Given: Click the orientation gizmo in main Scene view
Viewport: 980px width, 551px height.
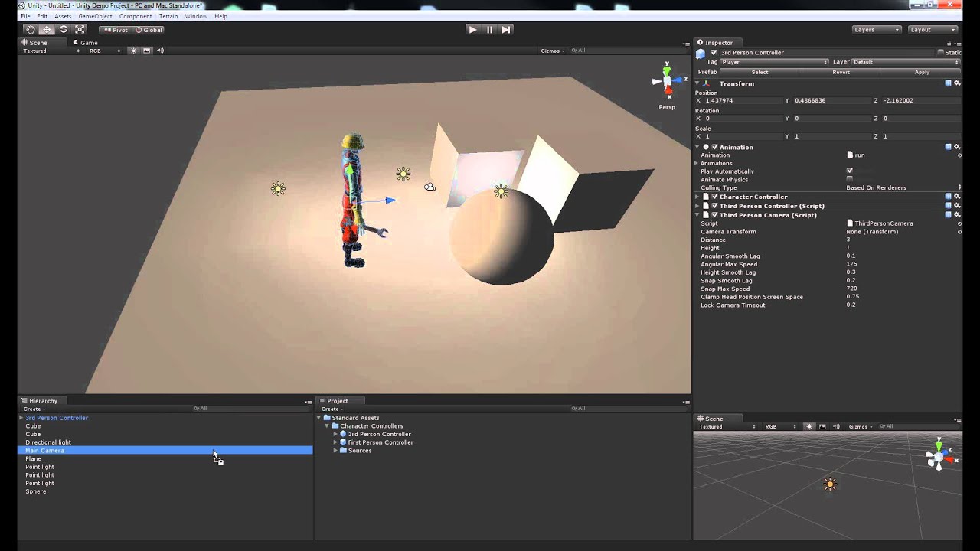Looking at the screenshot, I should tap(667, 81).
